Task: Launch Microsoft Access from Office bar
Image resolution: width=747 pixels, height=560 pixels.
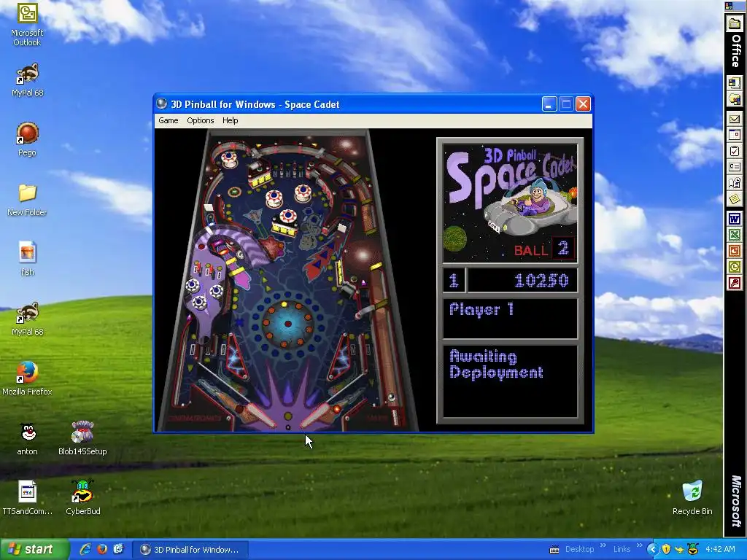Action: pyautogui.click(x=734, y=284)
